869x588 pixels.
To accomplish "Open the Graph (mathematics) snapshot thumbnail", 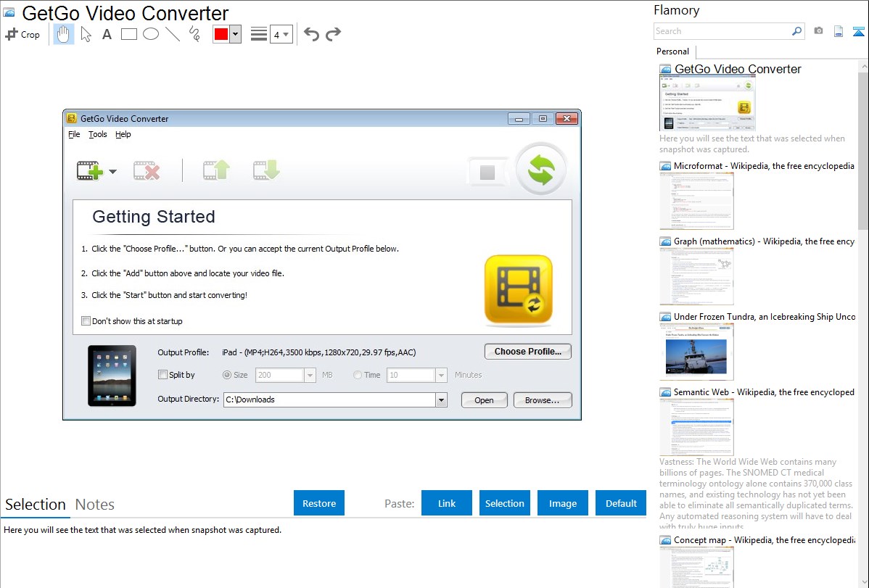I will point(696,276).
